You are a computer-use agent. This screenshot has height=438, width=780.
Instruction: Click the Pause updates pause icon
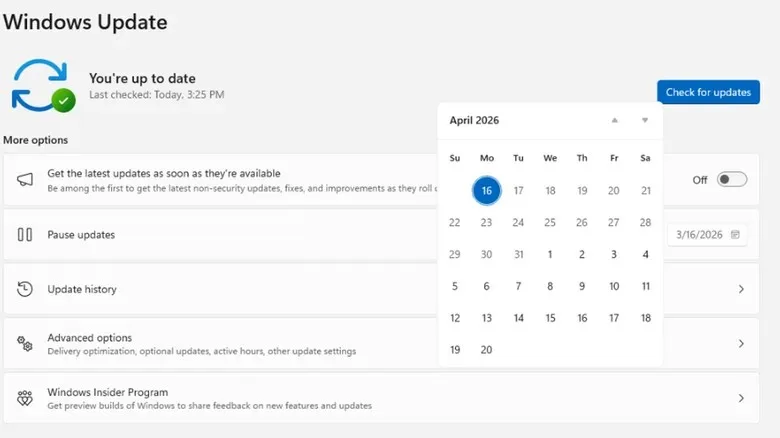[x=25, y=234]
